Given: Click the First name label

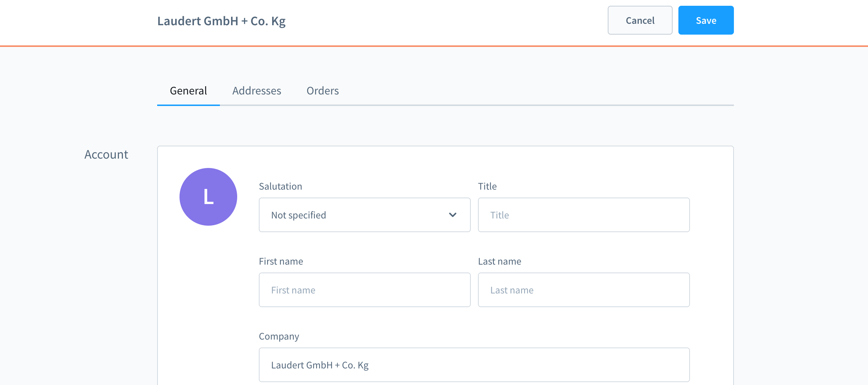Looking at the screenshot, I should [280, 261].
